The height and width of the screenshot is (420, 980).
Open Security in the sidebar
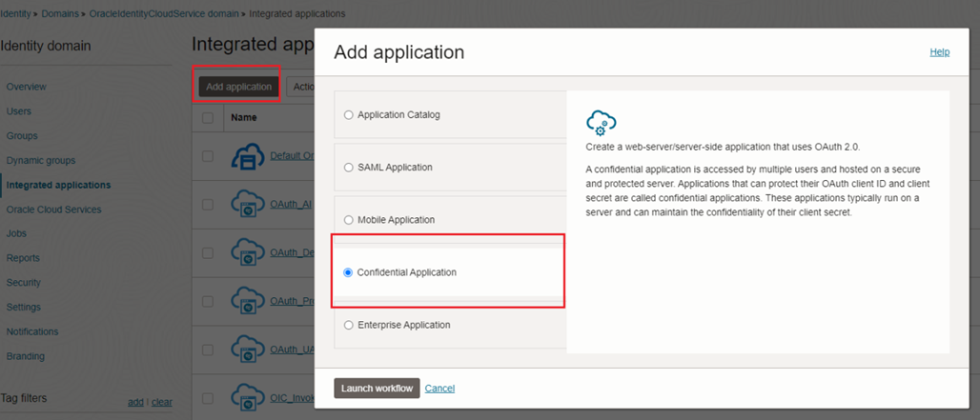24,283
